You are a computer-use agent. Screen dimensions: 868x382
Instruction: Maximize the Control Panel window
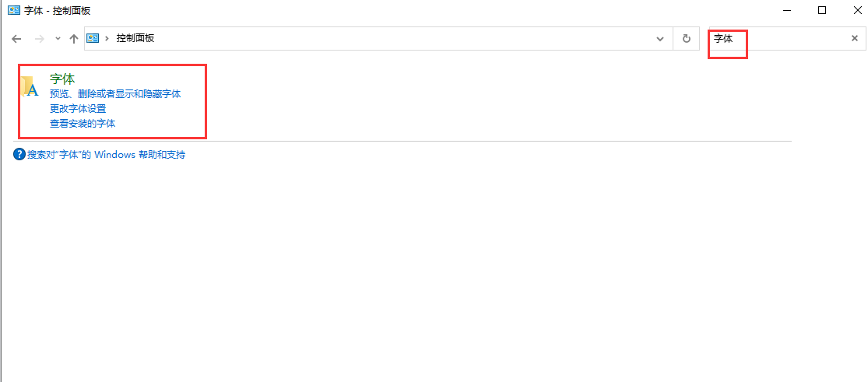pos(822,10)
